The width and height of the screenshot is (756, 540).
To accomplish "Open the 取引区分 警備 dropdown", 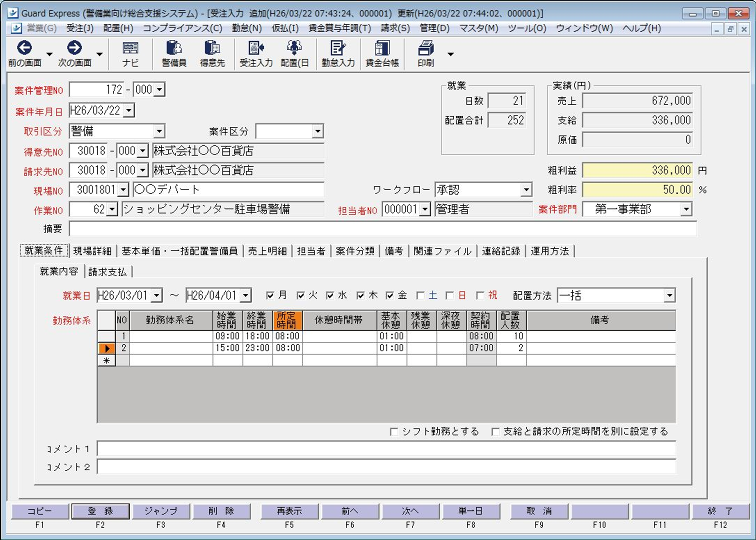I will pyautogui.click(x=159, y=131).
